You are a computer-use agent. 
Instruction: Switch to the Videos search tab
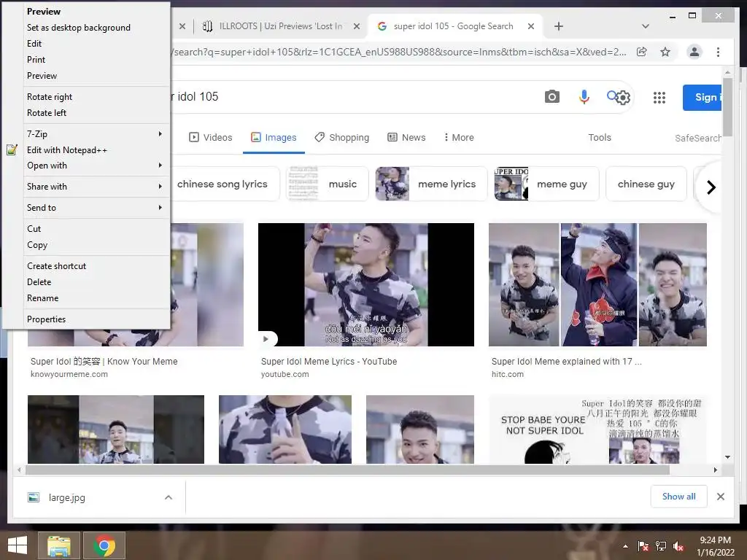click(x=211, y=138)
